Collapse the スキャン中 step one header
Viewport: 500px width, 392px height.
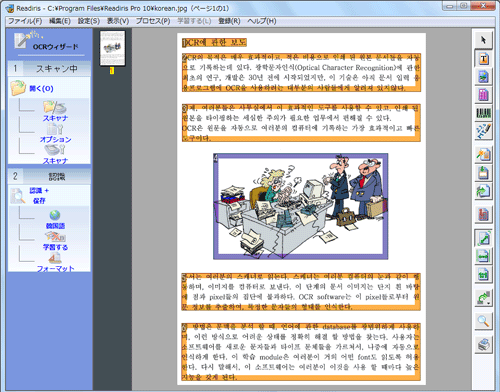pos(49,69)
